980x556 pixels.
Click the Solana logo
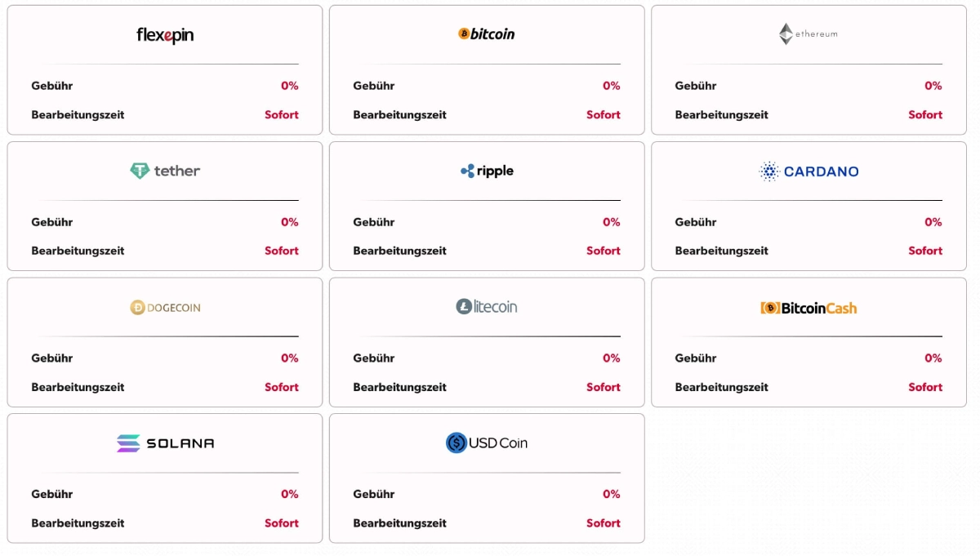point(165,443)
